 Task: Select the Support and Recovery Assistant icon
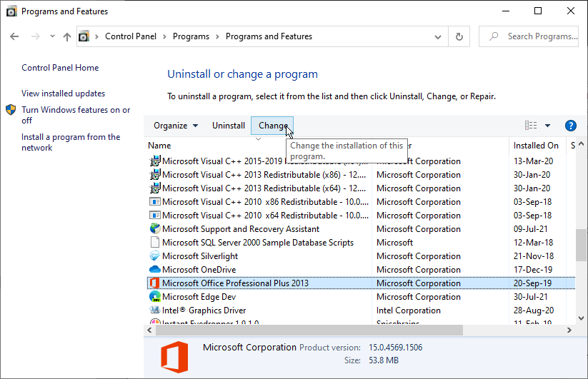coord(155,229)
